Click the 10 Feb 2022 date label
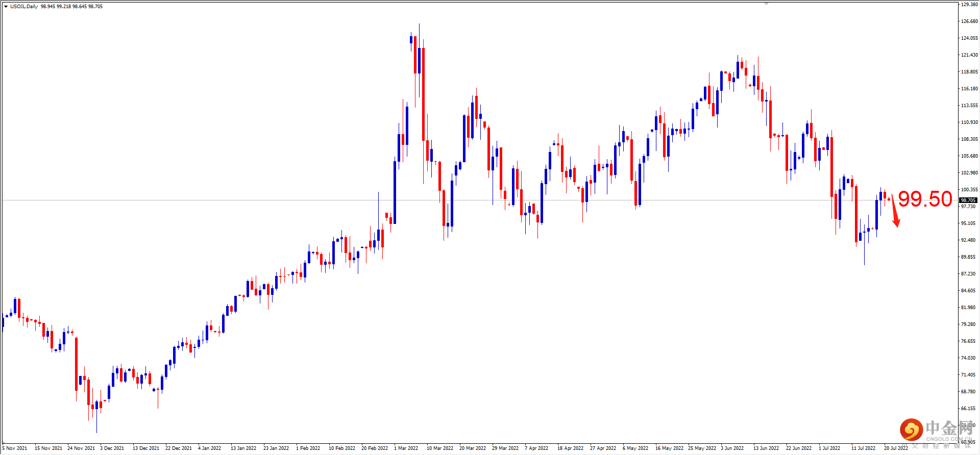 [x=342, y=448]
